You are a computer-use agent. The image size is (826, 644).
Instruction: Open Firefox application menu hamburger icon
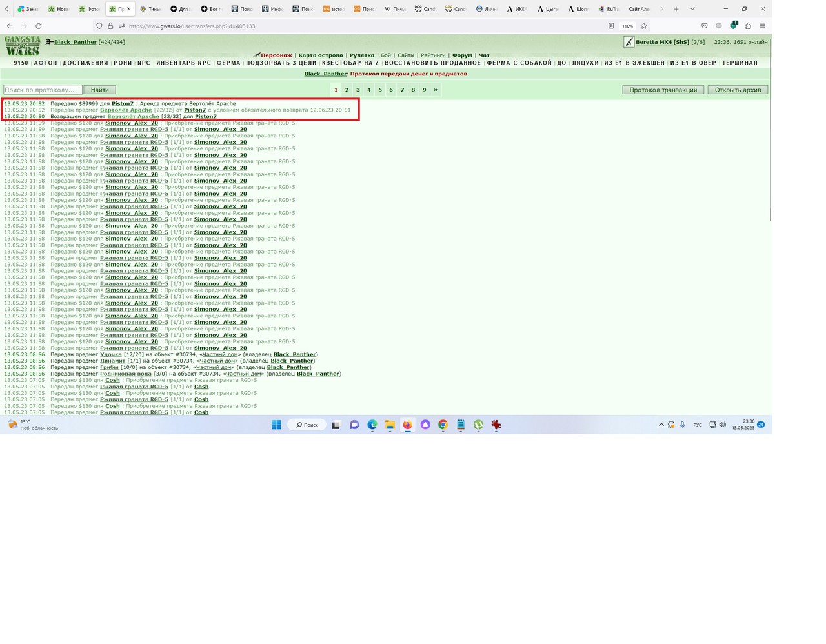[762, 26]
